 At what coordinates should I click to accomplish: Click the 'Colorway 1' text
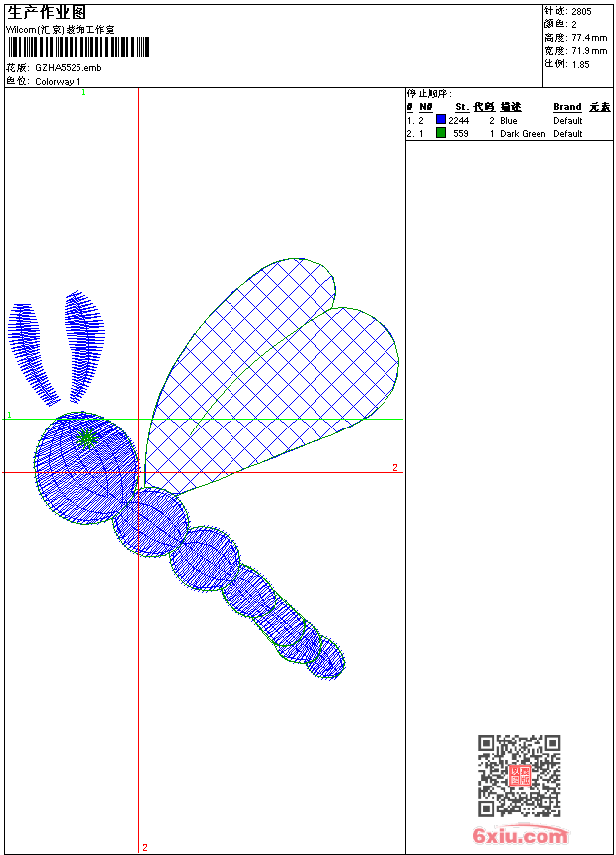(58, 82)
